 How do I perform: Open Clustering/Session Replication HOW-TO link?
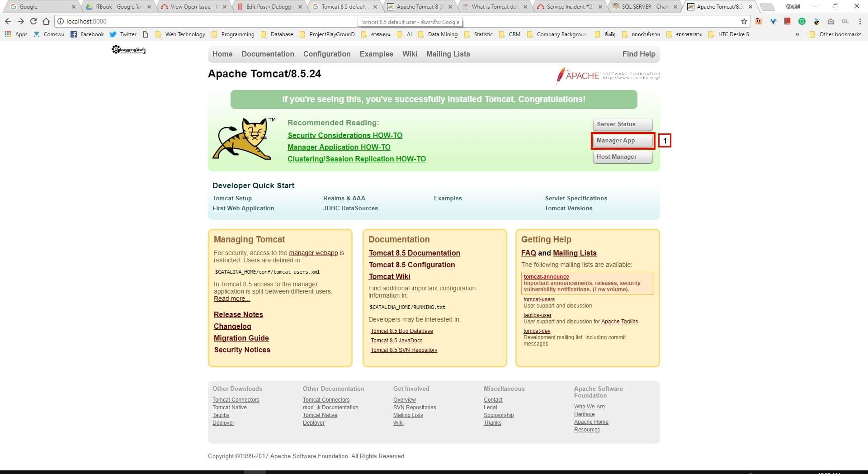[357, 159]
